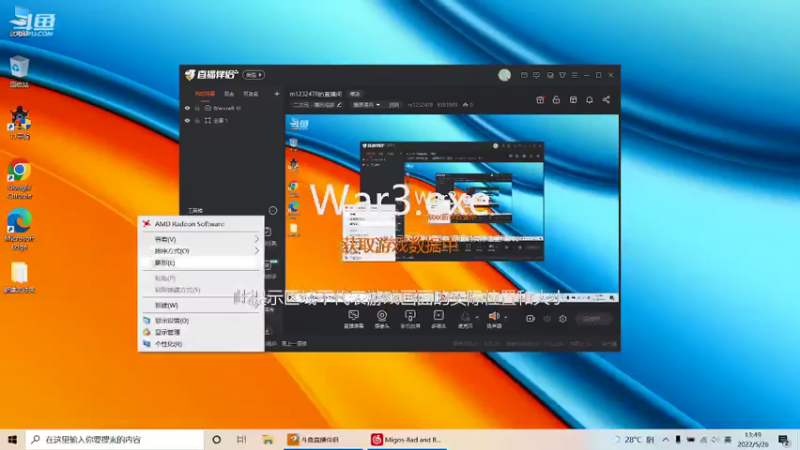Click the 修改 button beside the room title
Image resolution: width=800 pixels, height=450 pixels.
click(355, 94)
